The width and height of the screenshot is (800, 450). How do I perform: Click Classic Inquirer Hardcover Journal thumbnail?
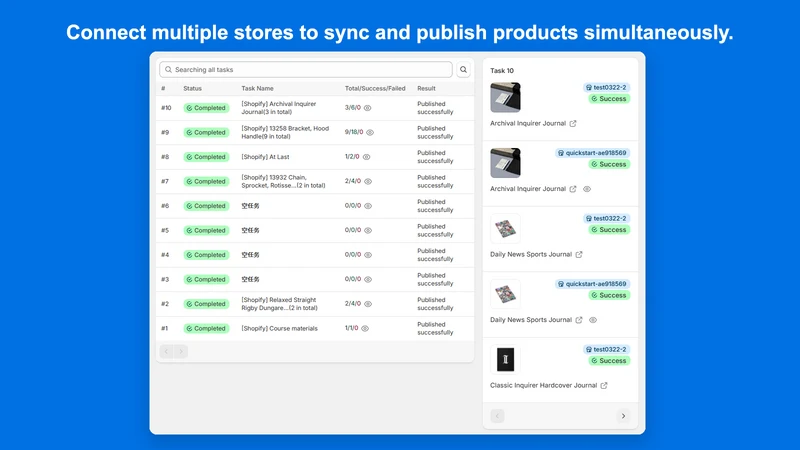pyautogui.click(x=505, y=359)
